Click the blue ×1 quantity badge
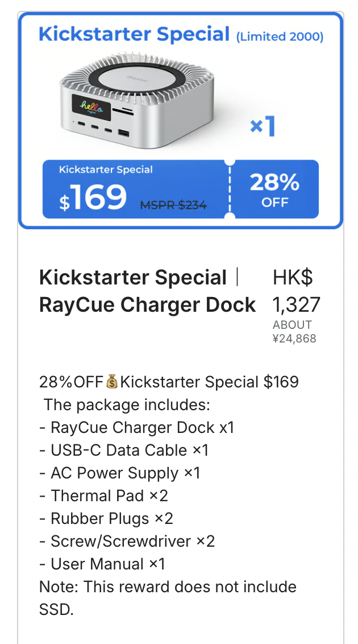 click(x=262, y=126)
